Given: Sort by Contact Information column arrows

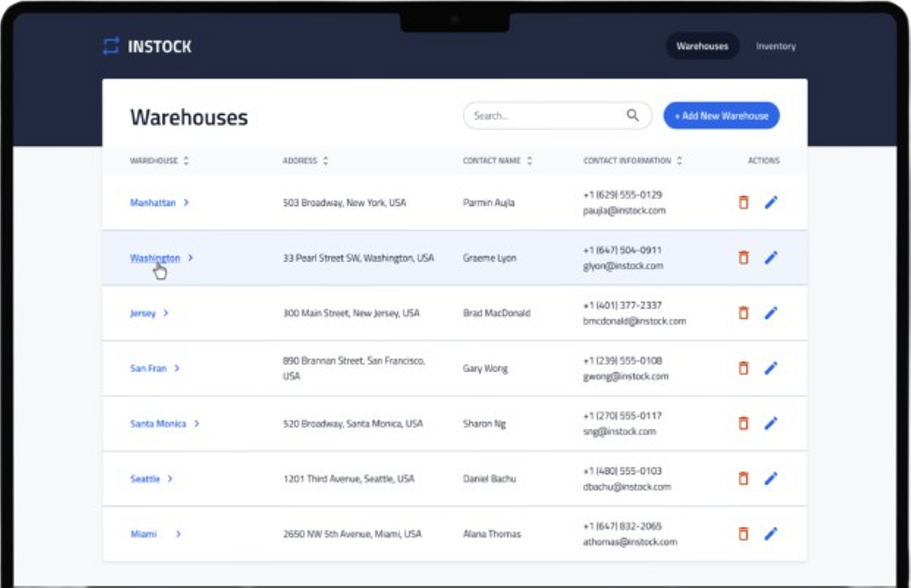Looking at the screenshot, I should point(679,161).
